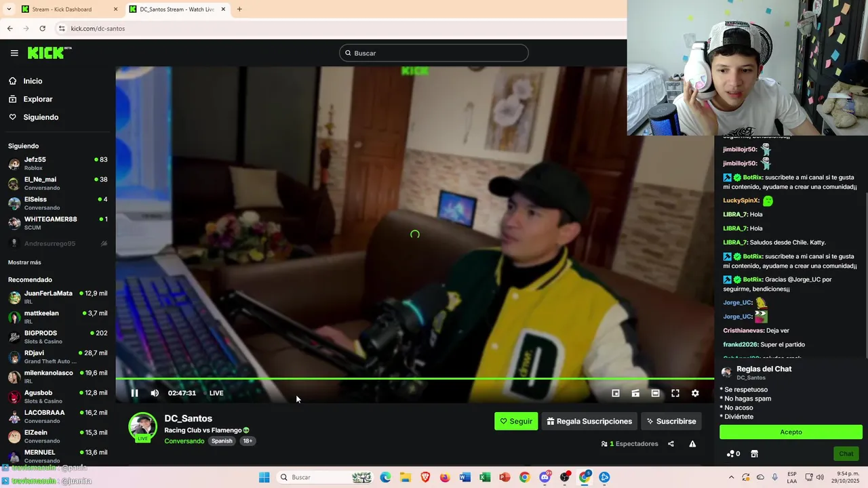Open a new browser tab
The width and height of the screenshot is (868, 488).
click(239, 9)
